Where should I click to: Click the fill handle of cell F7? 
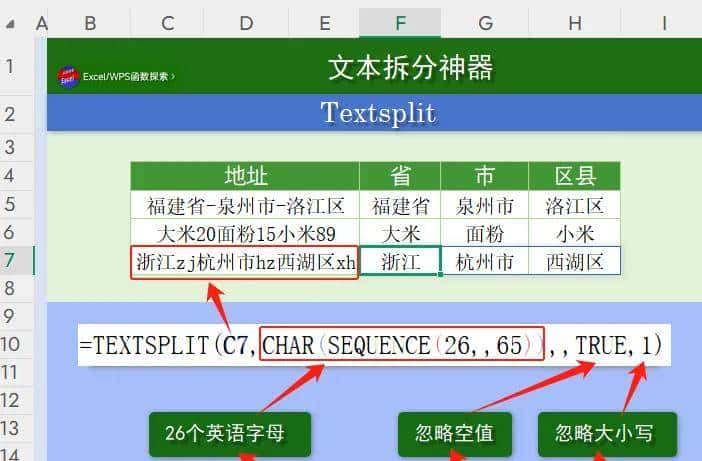(441, 274)
